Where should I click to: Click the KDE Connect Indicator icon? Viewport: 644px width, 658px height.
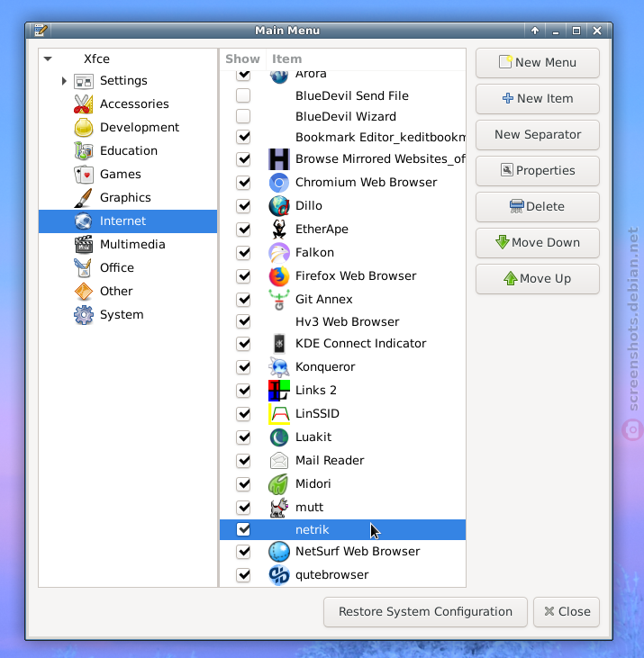[x=279, y=344]
